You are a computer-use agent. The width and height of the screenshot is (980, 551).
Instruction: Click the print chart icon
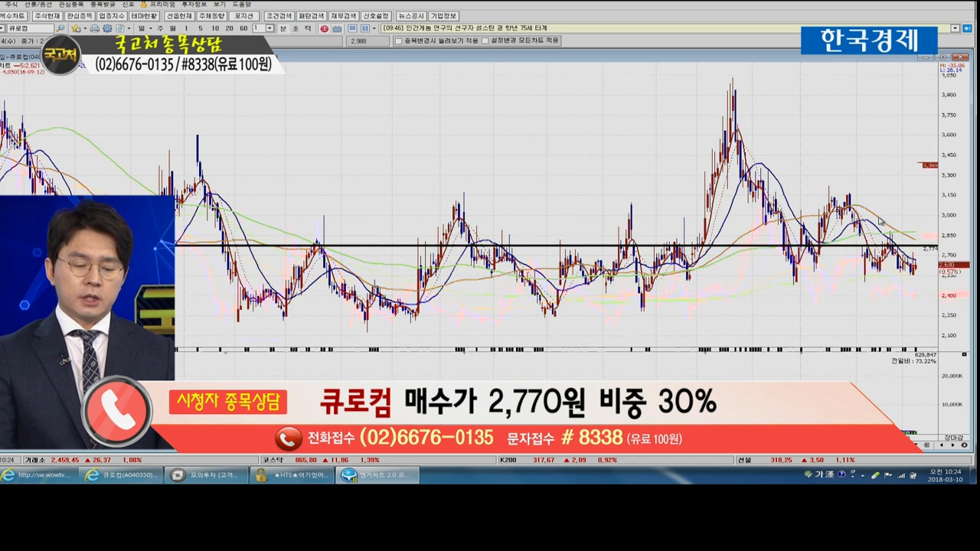click(95, 28)
